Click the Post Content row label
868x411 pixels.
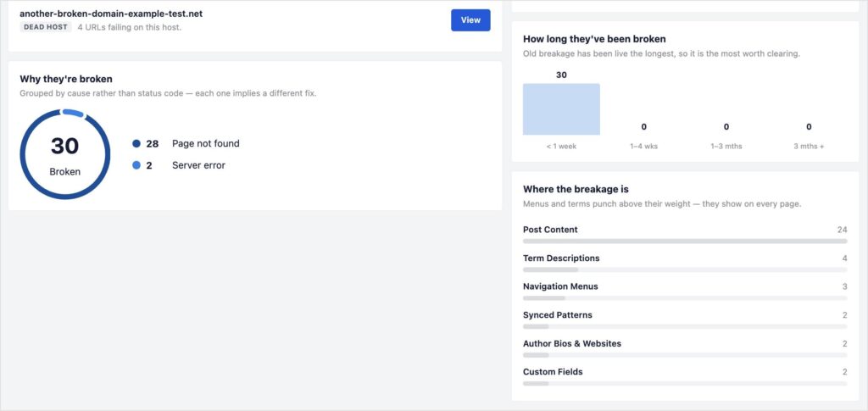coord(550,230)
